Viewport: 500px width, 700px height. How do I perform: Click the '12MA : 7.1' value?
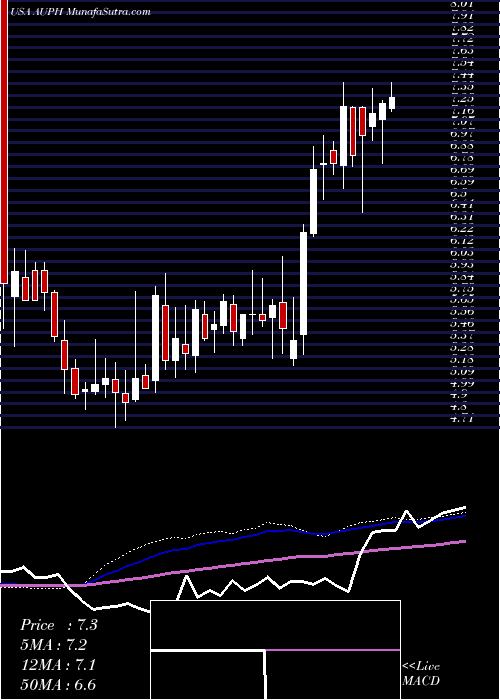(57, 665)
